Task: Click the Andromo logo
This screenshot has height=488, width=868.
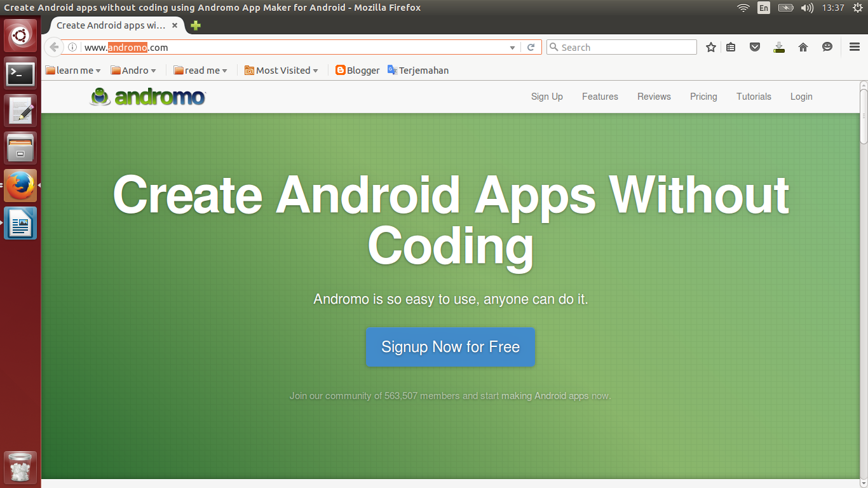Action: [147, 97]
